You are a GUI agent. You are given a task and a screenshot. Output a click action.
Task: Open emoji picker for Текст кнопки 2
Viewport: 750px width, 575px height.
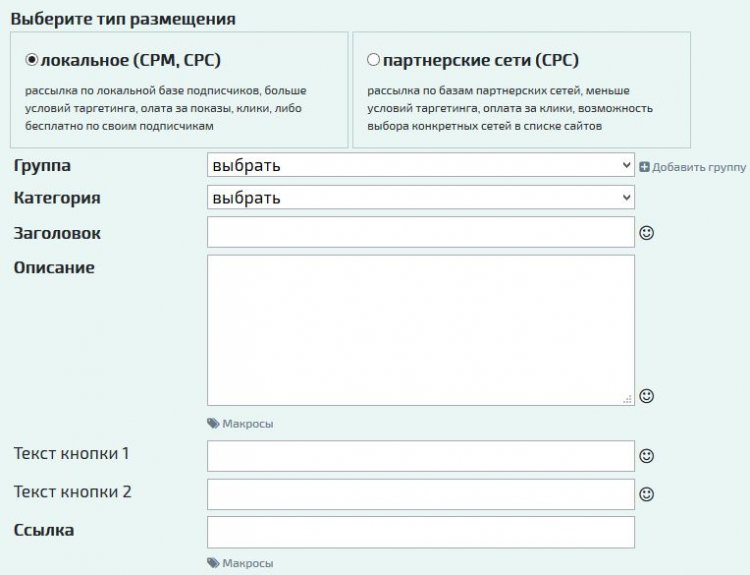point(646,494)
